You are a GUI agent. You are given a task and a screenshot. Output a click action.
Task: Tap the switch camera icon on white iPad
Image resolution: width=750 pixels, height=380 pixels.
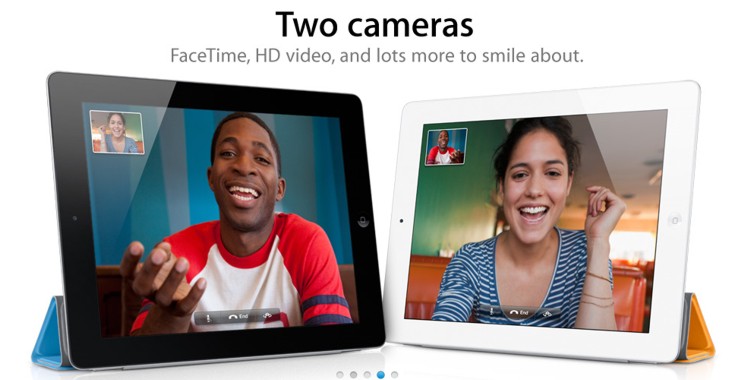point(547,313)
